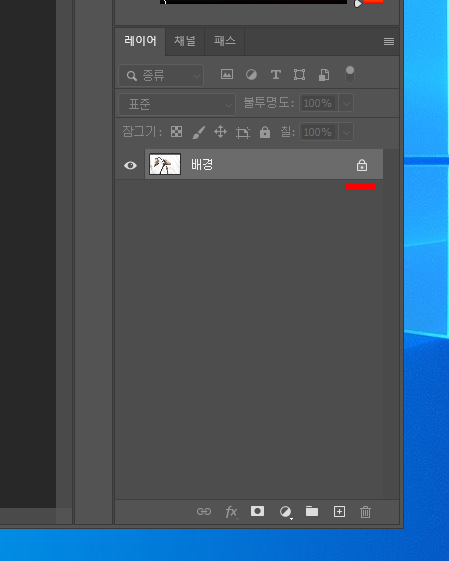Add a layer mask
This screenshot has width=449, height=561.
[x=257, y=511]
